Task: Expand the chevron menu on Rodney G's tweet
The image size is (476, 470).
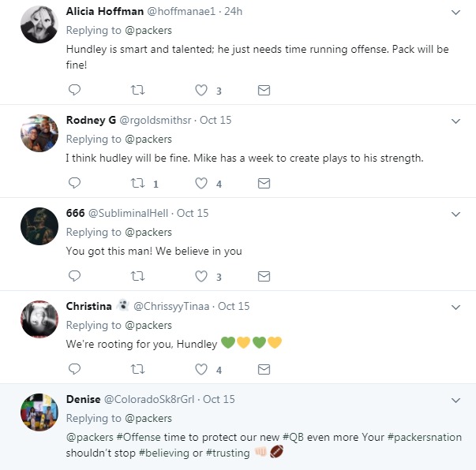Action: [x=455, y=121]
